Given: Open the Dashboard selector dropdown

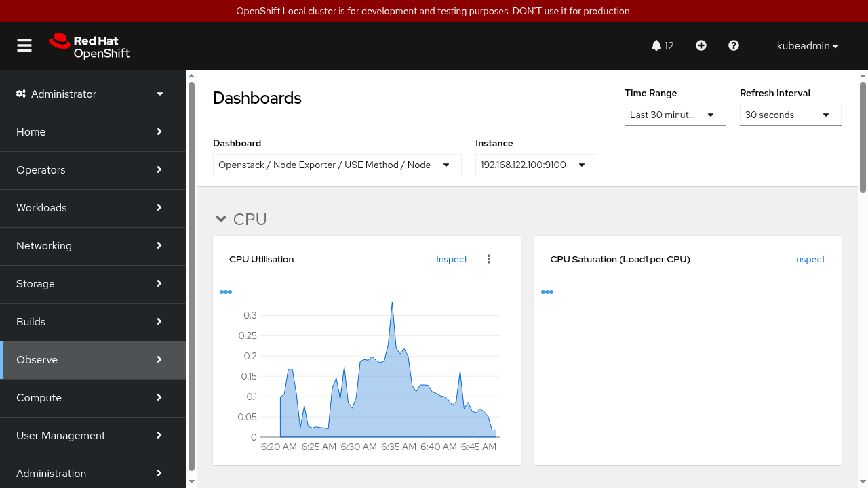Looking at the screenshot, I should coord(337,165).
